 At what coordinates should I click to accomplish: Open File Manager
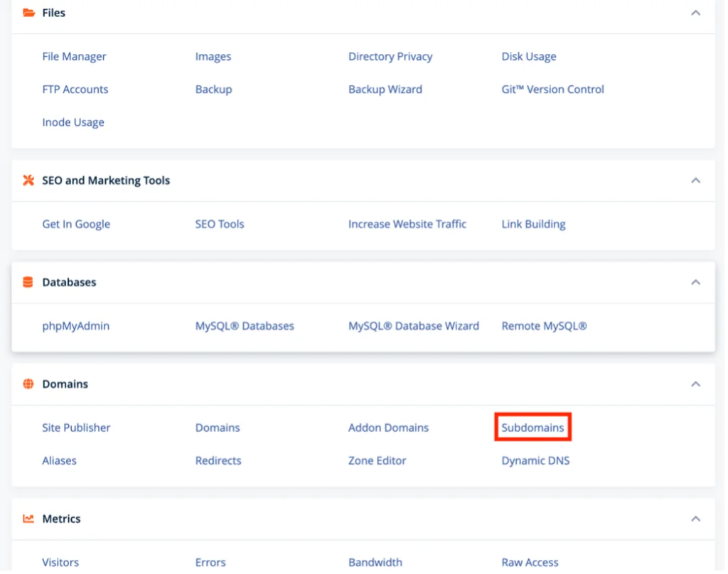tap(74, 57)
